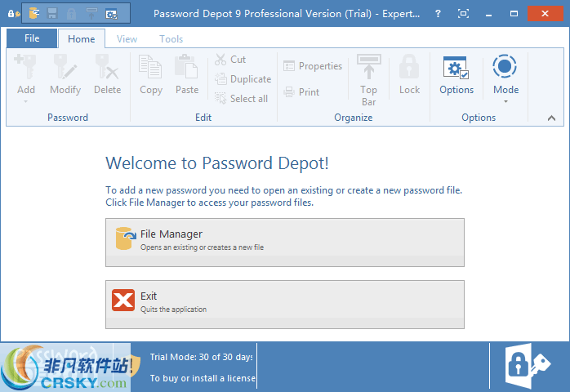This screenshot has height=392, width=570.
Task: Click Select all in Edit group
Action: (242, 98)
